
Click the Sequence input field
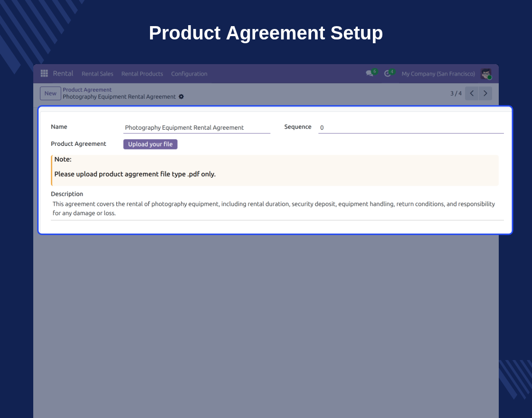[x=411, y=128]
